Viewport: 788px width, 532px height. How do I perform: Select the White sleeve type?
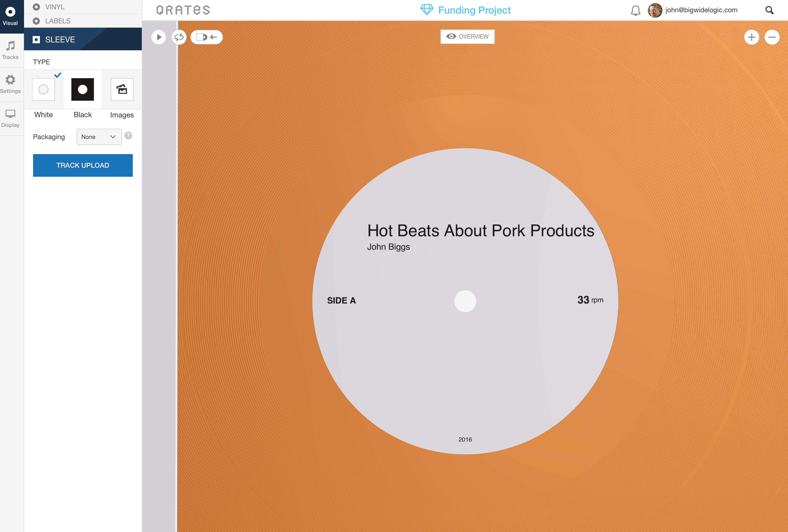tap(44, 89)
